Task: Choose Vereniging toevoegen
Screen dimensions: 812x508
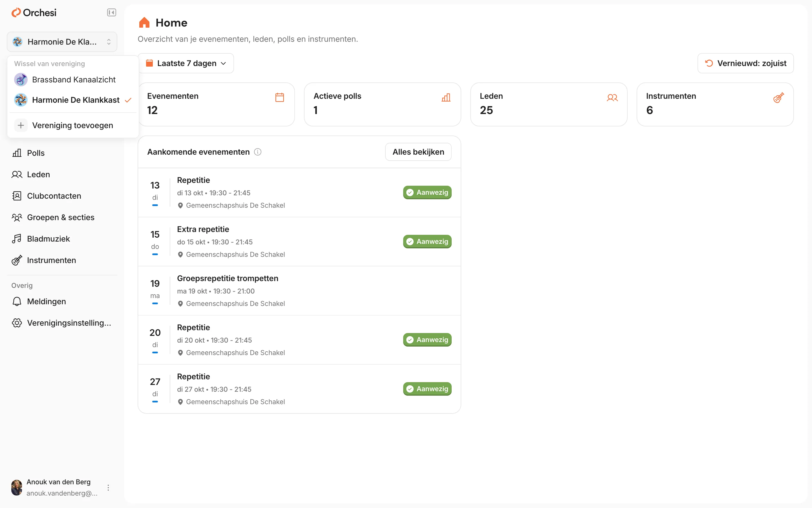Action: pos(73,125)
